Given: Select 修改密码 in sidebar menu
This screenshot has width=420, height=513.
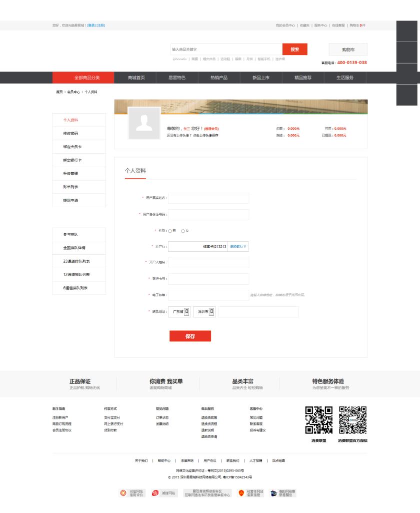Looking at the screenshot, I should pyautogui.click(x=79, y=134).
